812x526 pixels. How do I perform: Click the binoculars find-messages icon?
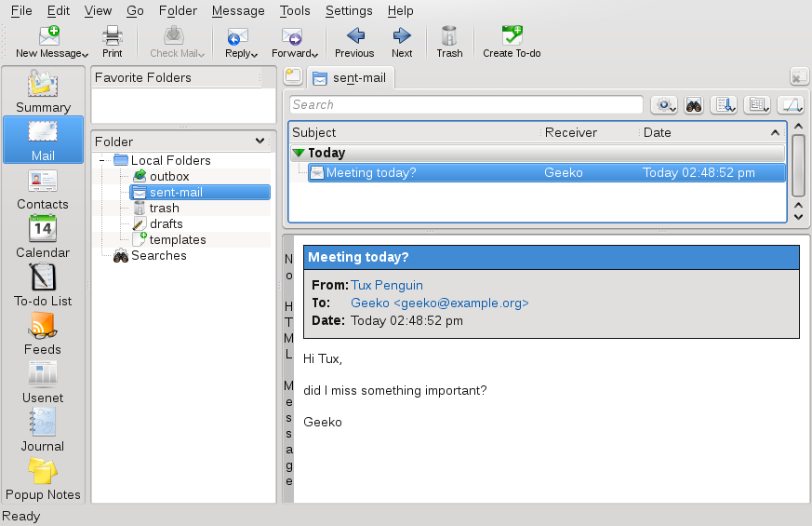tap(694, 105)
